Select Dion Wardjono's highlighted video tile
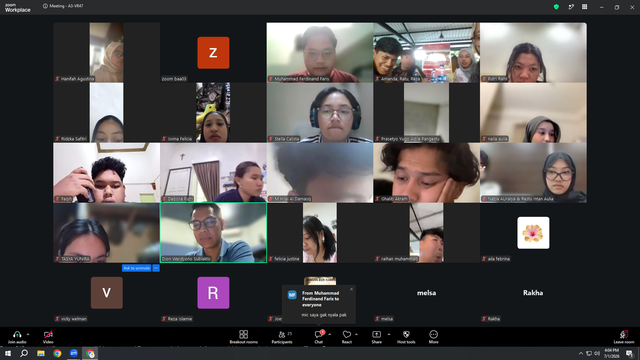Viewport: 640px width, 360px height. click(213, 233)
